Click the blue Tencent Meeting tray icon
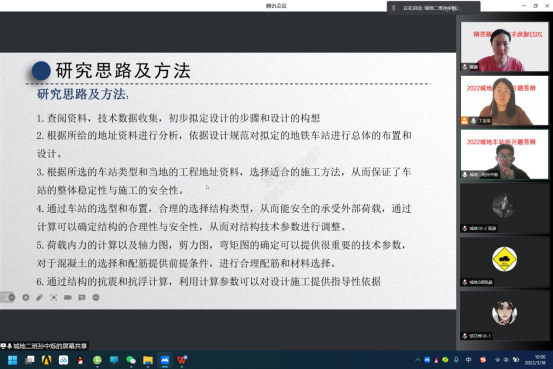 (x=427, y=360)
